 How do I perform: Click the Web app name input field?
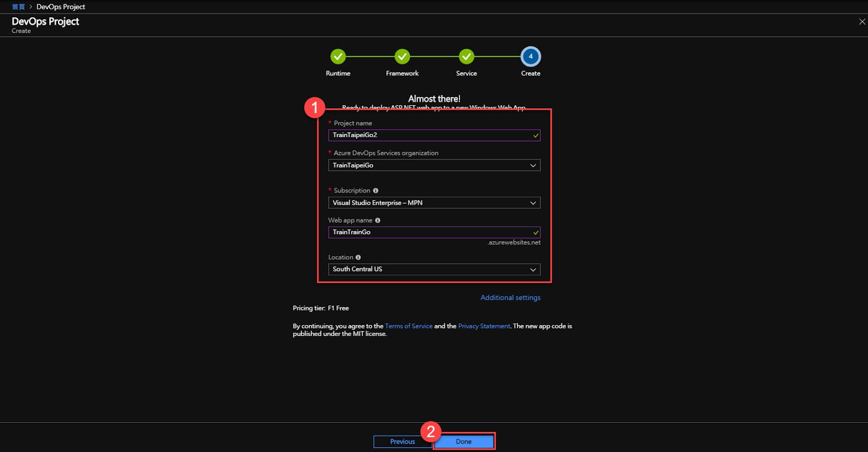[x=434, y=233]
